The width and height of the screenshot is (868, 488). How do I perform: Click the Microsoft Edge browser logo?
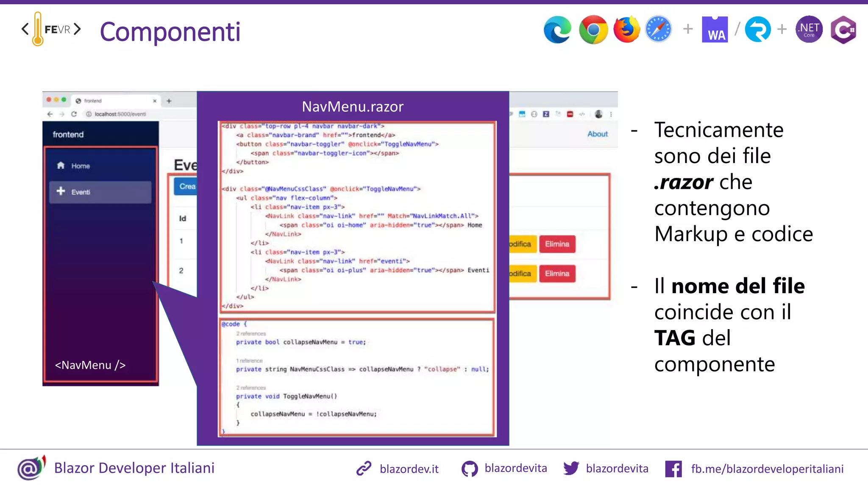tap(558, 30)
